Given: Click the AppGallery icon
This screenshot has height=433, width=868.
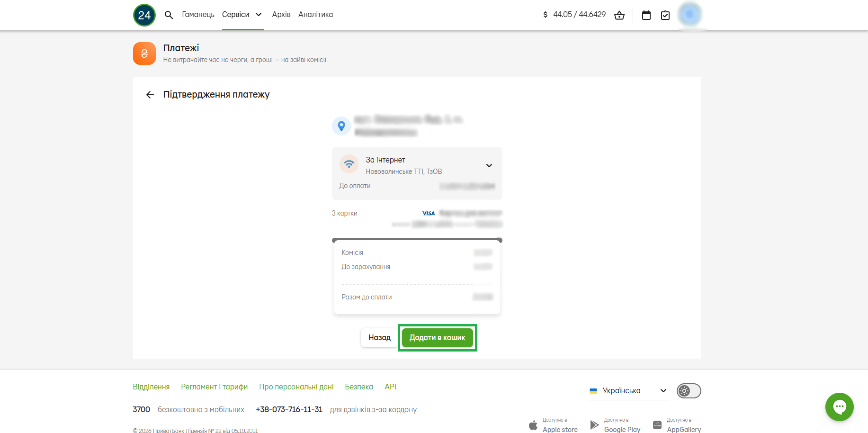Looking at the screenshot, I should (657, 425).
